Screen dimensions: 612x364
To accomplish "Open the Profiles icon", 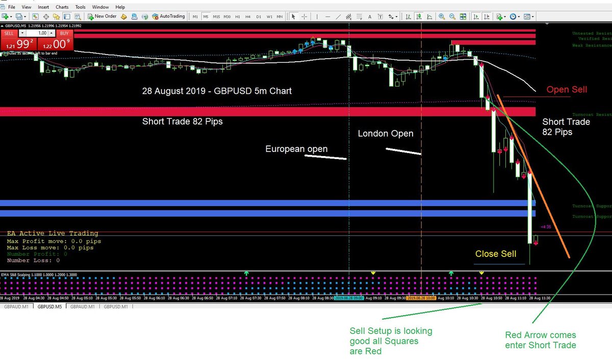I will (x=19, y=16).
